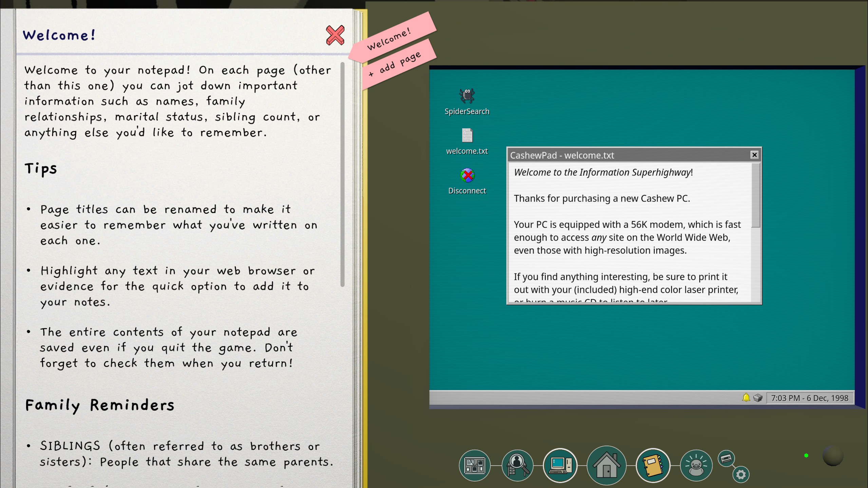Select the computer icon in bottom bar
Viewport: 868px width, 488px height.
pyautogui.click(x=560, y=465)
